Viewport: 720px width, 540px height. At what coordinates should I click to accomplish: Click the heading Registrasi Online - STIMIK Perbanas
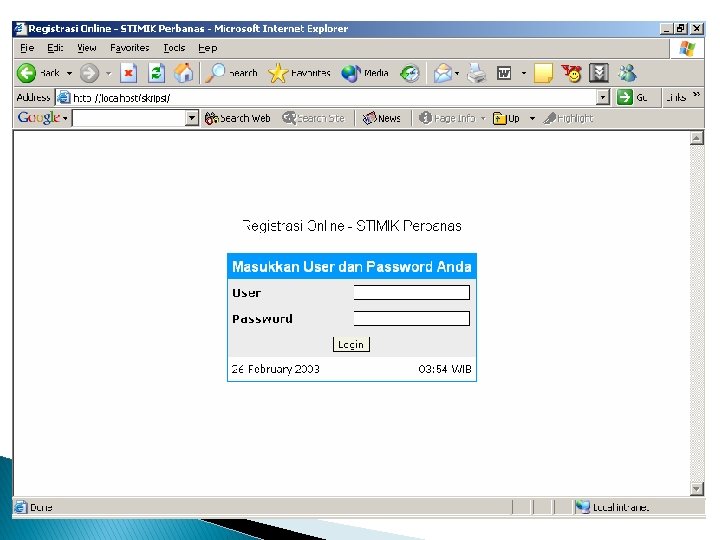(352, 226)
